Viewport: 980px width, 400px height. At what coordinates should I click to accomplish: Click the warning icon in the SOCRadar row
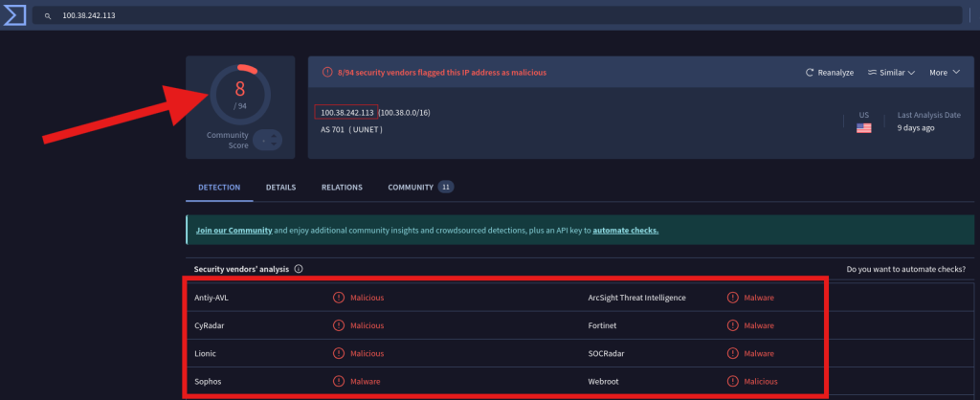[732, 354]
